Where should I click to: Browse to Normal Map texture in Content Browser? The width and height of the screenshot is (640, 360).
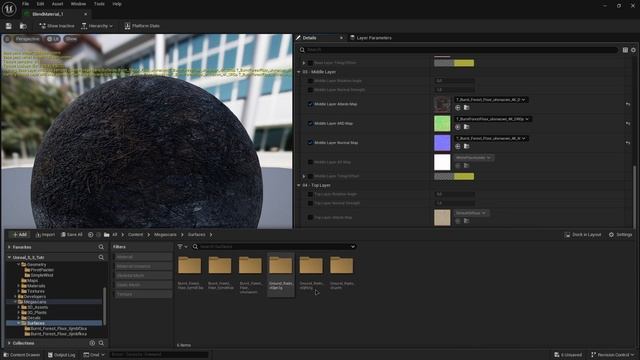tap(467, 147)
